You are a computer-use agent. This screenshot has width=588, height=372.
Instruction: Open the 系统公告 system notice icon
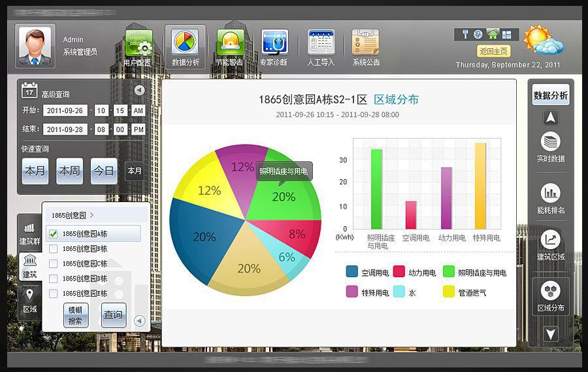366,43
